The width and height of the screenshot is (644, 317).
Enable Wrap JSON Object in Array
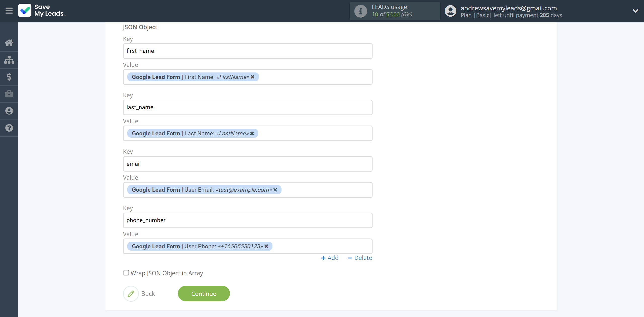126,273
